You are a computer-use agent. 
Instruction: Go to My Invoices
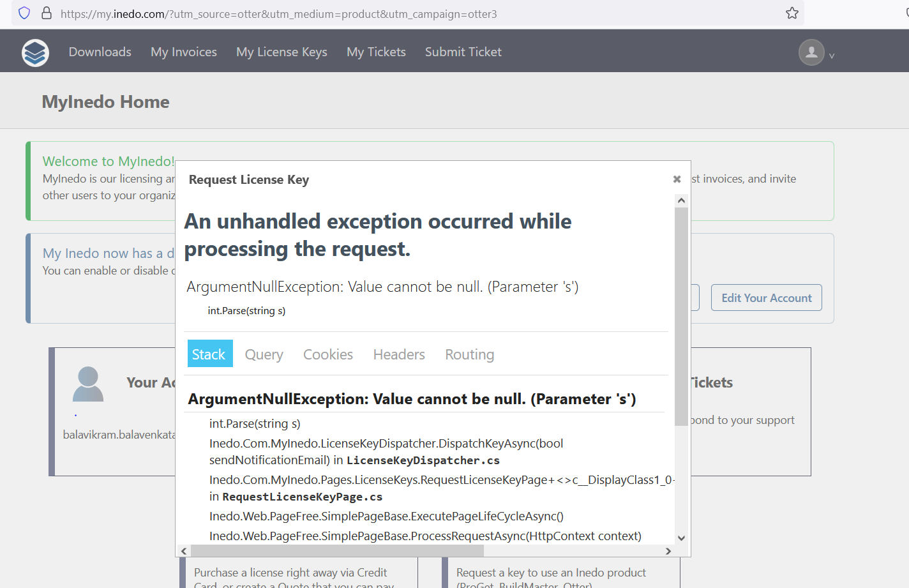(x=184, y=52)
